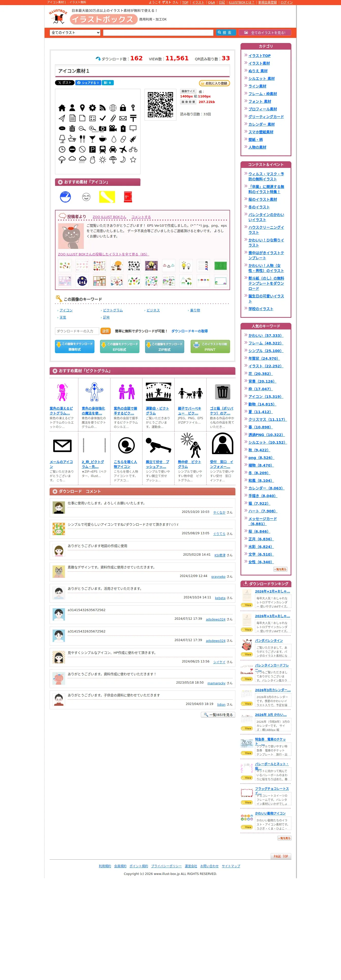Click View button for パンダバレンタイン
The image size is (341, 980).
247,654
